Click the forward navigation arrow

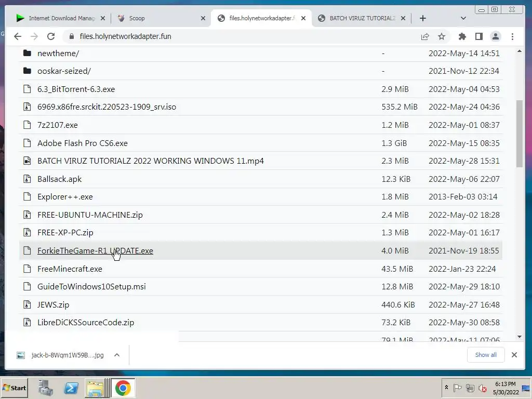click(34, 36)
